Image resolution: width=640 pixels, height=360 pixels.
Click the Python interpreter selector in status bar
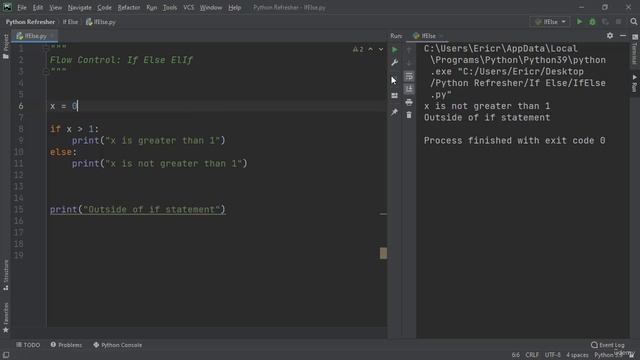coord(610,355)
